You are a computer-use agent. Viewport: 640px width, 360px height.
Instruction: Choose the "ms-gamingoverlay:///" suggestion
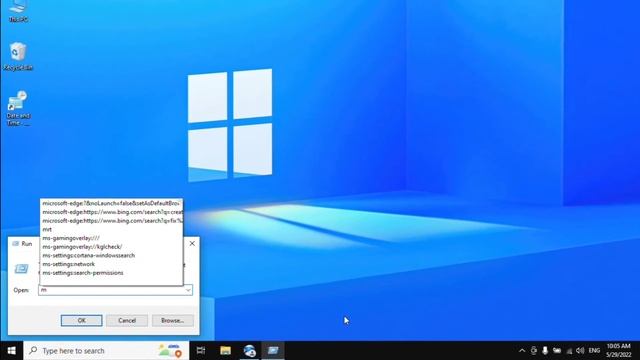[x=111, y=238]
